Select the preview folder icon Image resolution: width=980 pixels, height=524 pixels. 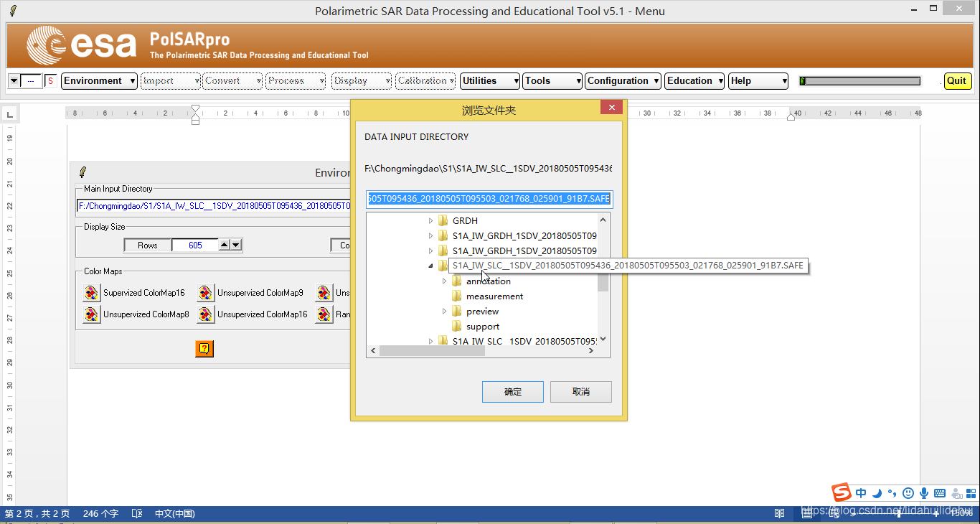tap(457, 312)
